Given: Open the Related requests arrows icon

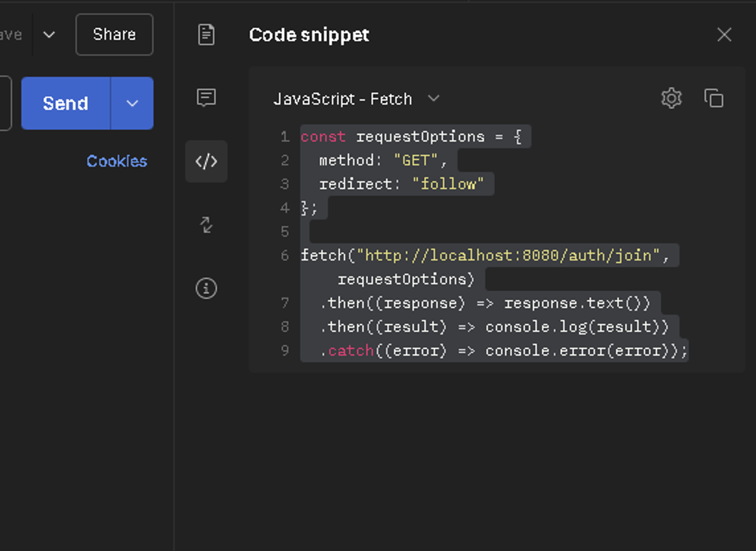Looking at the screenshot, I should pyautogui.click(x=206, y=225).
